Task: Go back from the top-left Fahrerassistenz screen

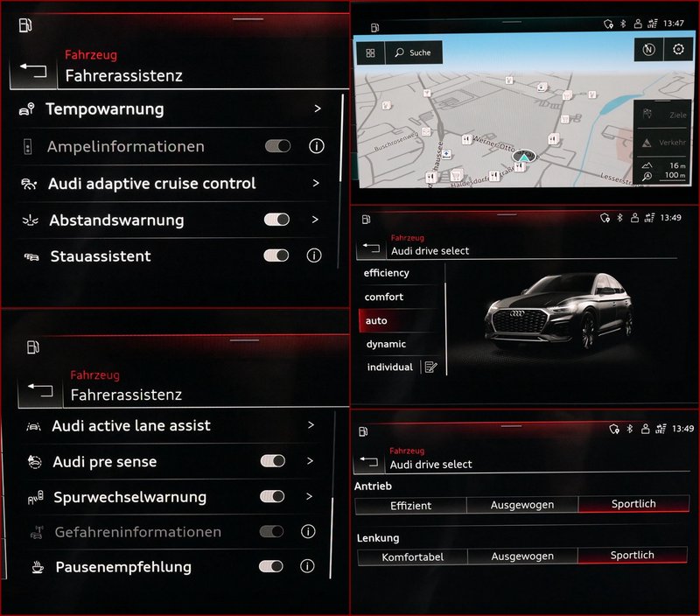Action: click(x=33, y=71)
